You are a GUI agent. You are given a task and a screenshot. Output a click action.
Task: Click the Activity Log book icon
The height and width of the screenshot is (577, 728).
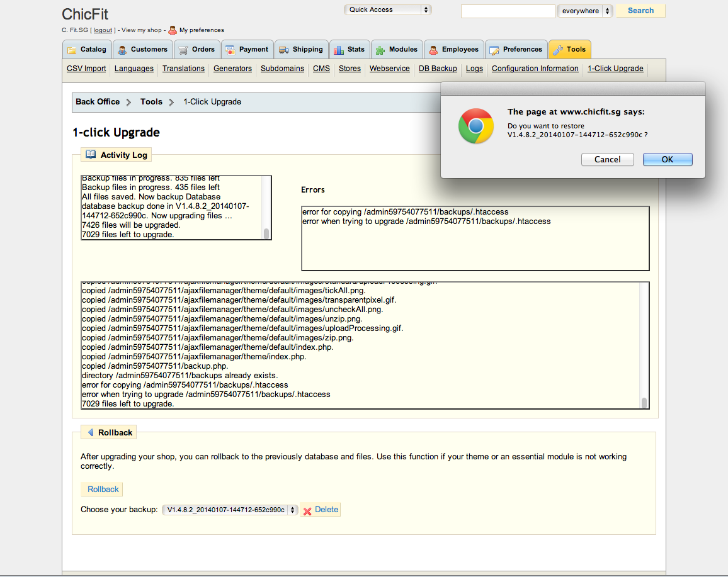(91, 154)
